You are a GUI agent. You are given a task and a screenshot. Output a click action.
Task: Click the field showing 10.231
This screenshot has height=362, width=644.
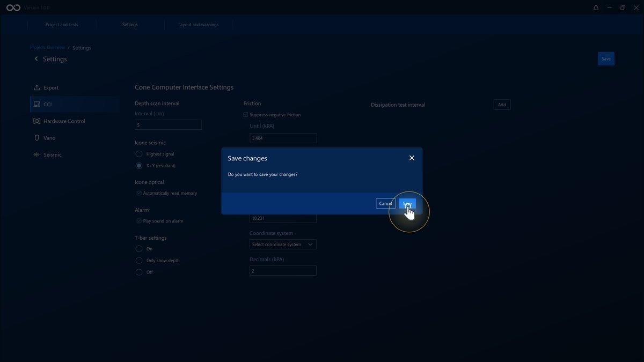click(x=283, y=218)
